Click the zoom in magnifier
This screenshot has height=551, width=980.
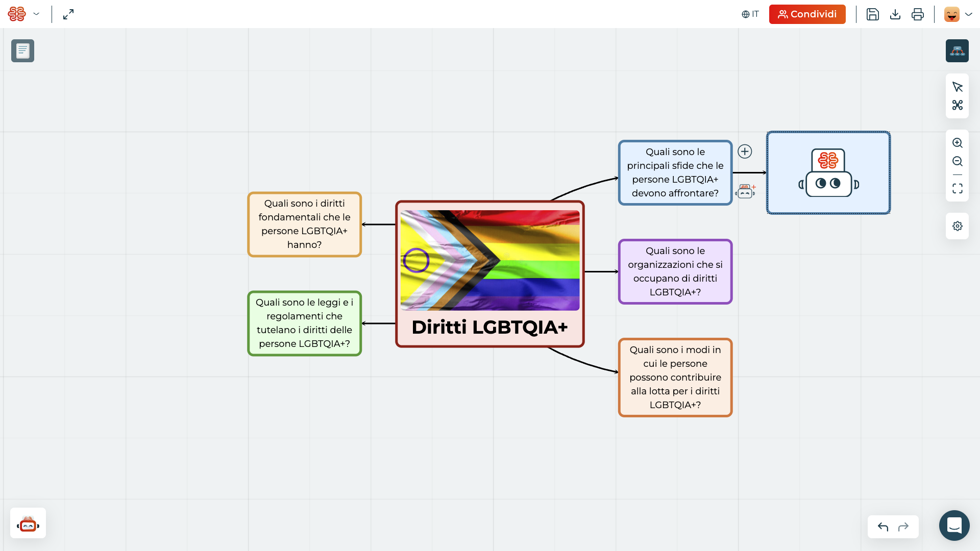957,143
